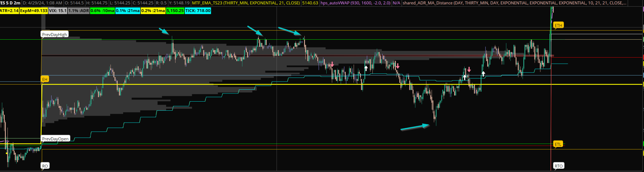Image resolution: width=644 pixels, height=172 pixels.
Task: Click the VIX: 15.1 label
Action: coord(58,11)
